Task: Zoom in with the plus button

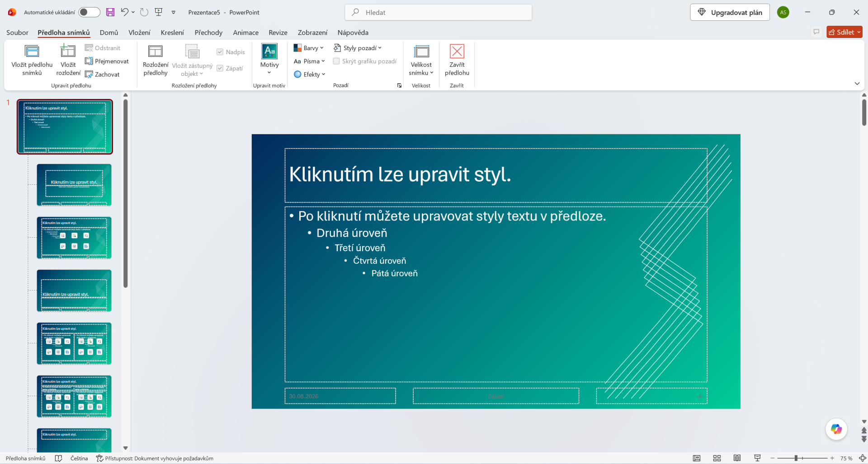Action: tap(832, 458)
